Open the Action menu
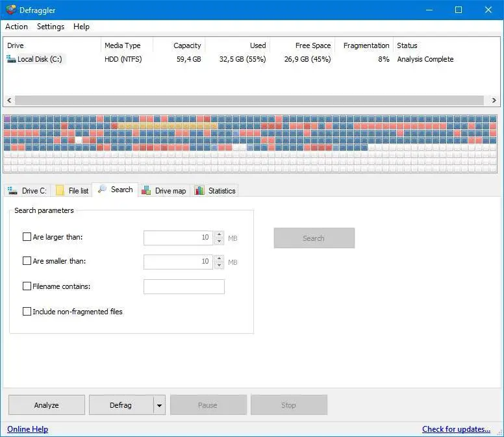504x437 pixels. tap(16, 27)
